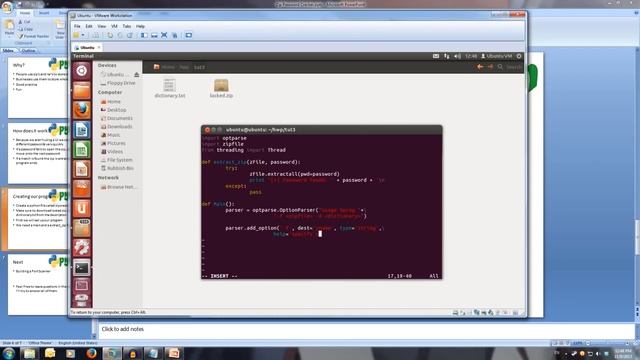
Task: Open VMware VM menu
Action: pos(114,26)
